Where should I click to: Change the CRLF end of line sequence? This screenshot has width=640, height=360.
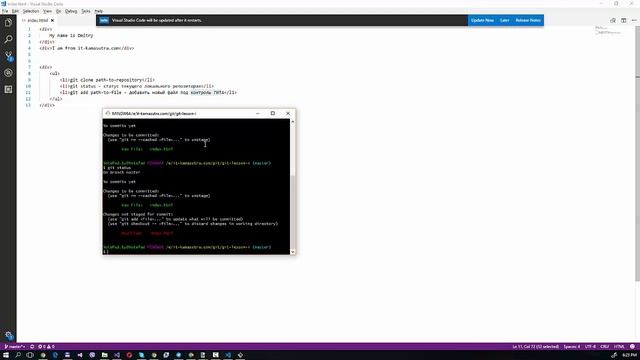pyautogui.click(x=604, y=347)
